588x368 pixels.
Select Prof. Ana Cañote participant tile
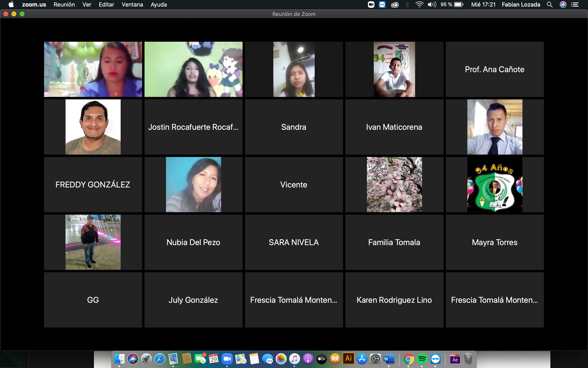[x=494, y=69]
